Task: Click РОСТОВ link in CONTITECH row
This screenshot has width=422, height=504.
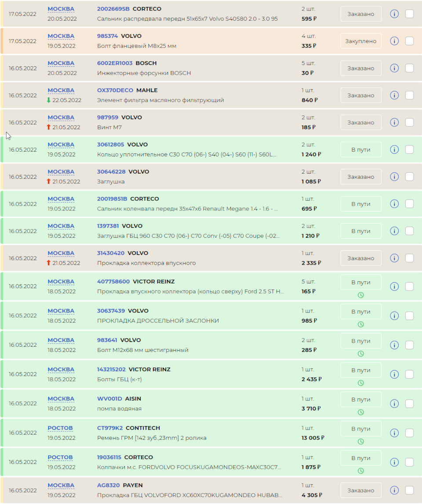Action: tap(60, 428)
